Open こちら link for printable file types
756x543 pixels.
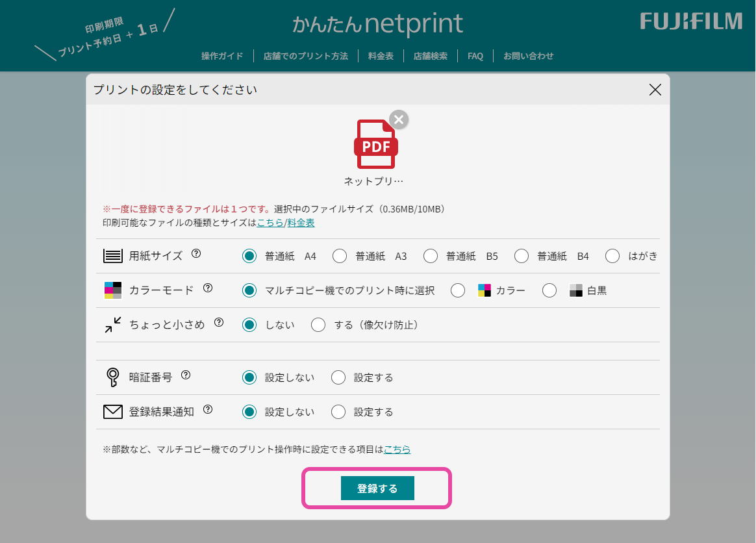point(270,222)
